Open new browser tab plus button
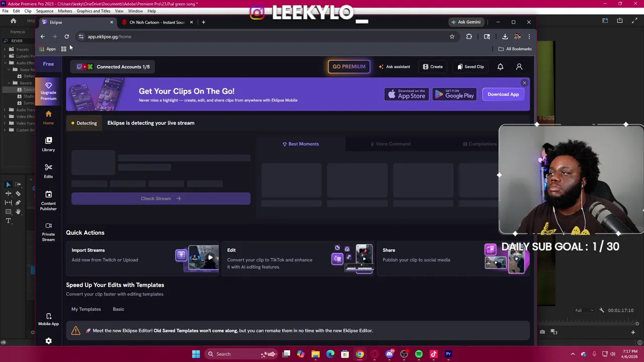644x362 pixels. coord(203,22)
